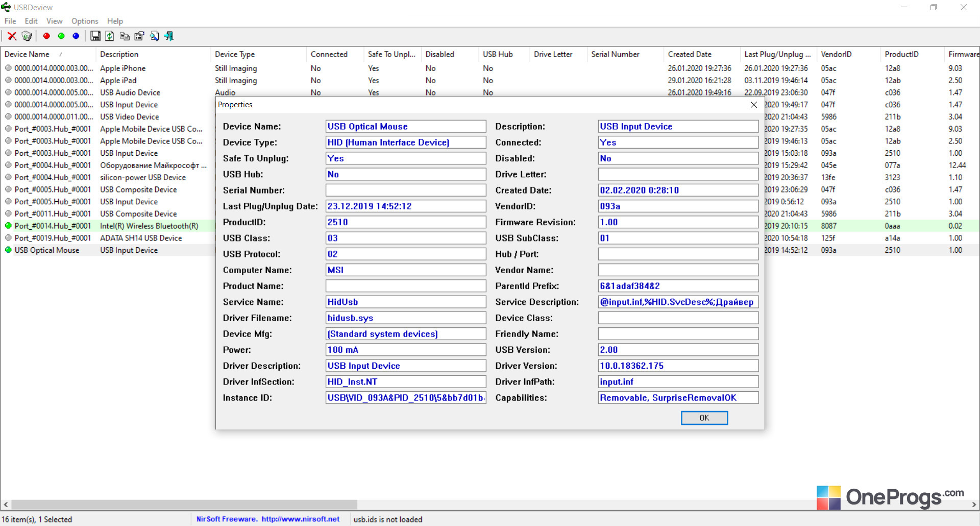Click the Service Name field showing HidUsb
The height and width of the screenshot is (526, 980).
point(406,302)
